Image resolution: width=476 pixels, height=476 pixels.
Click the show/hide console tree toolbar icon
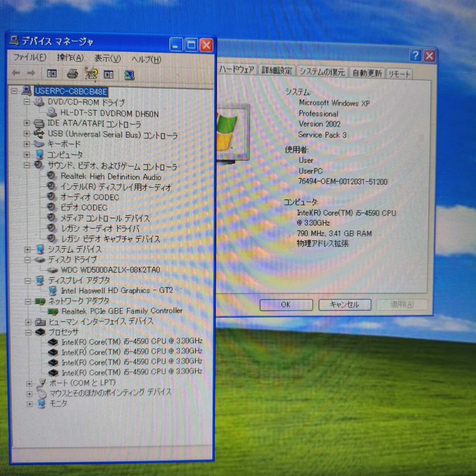pyautogui.click(x=52, y=74)
